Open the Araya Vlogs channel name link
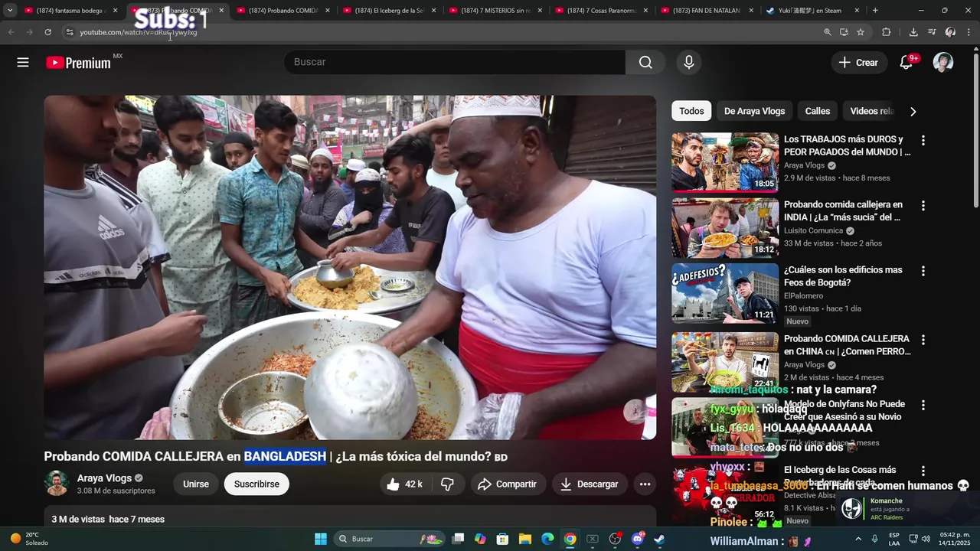This screenshot has width=980, height=551. click(x=104, y=478)
